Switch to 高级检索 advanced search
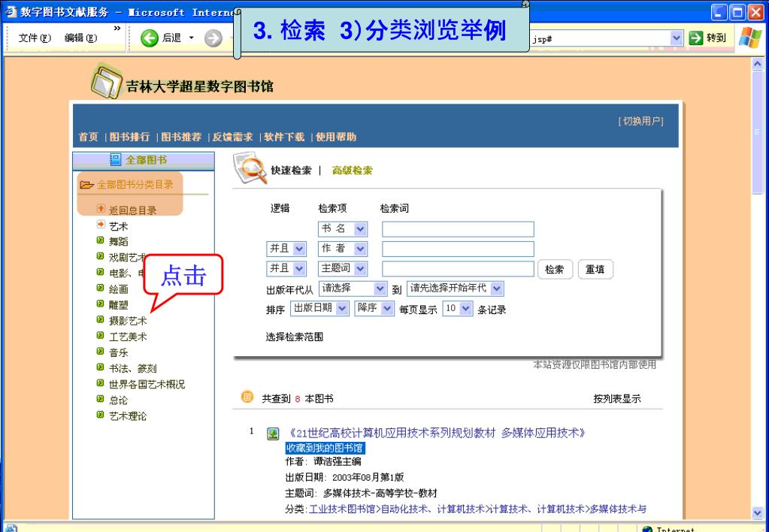This screenshot has height=532, width=769. tap(352, 170)
